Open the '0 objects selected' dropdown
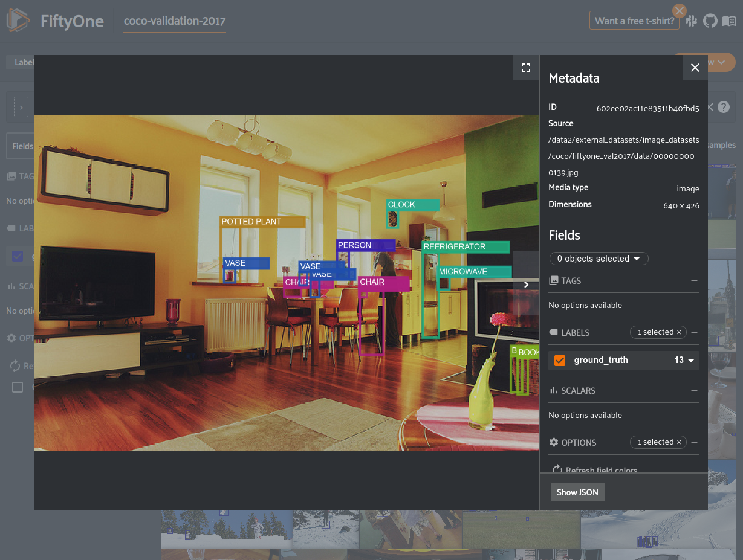743x560 pixels. point(599,259)
